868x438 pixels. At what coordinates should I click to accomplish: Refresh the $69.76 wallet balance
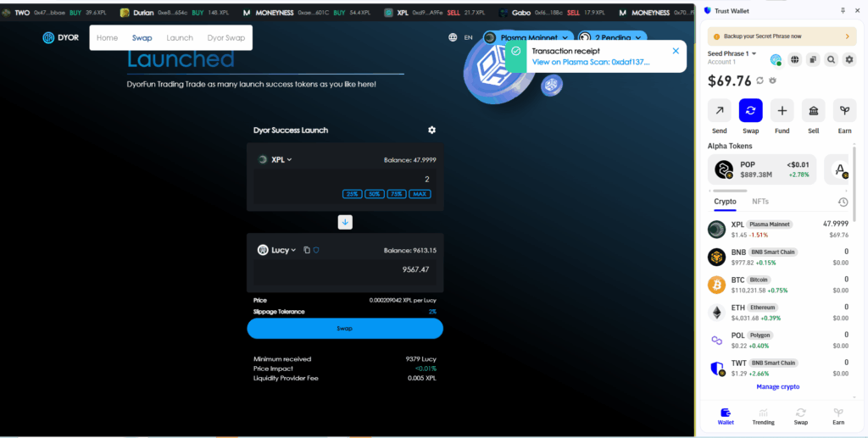pyautogui.click(x=760, y=80)
